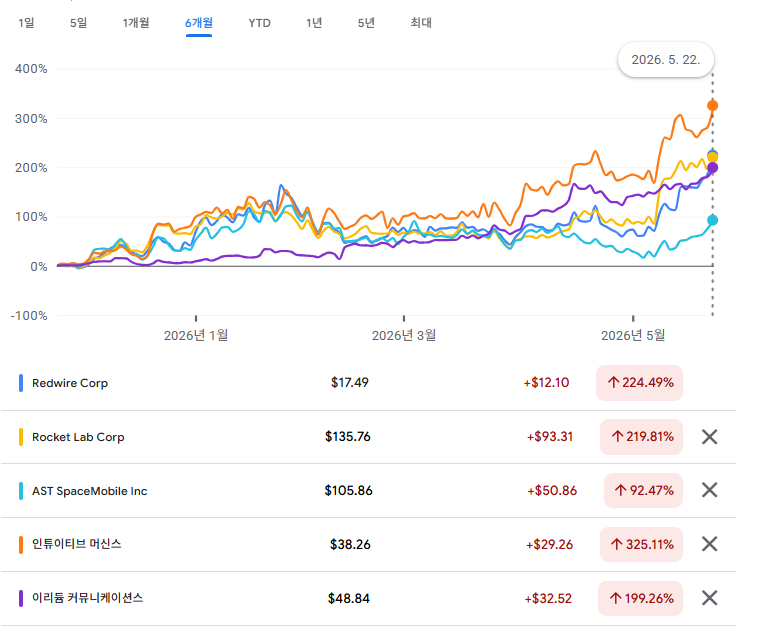This screenshot has height=632, width=758.
Task: Open AST SpaceMobile Inc stock row
Action: [x=368, y=490]
